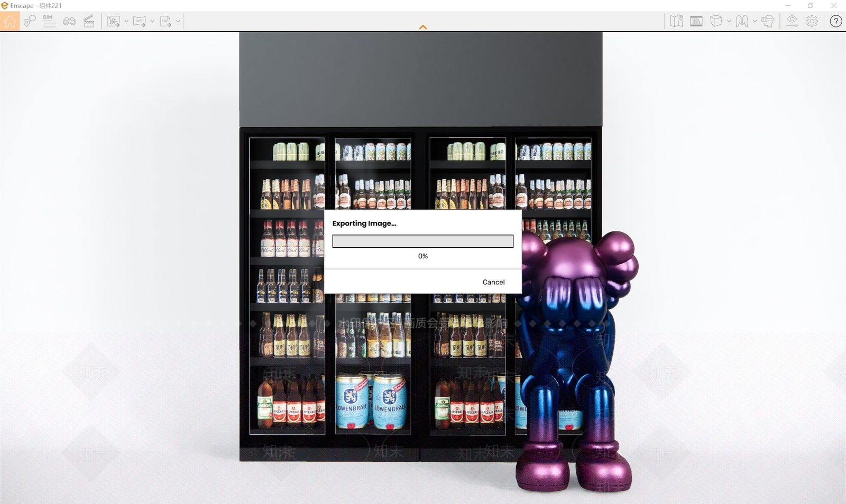Viewport: 846px width, 504px height.
Task: Click the wings fly/walk navigation icon
Action: (x=742, y=21)
